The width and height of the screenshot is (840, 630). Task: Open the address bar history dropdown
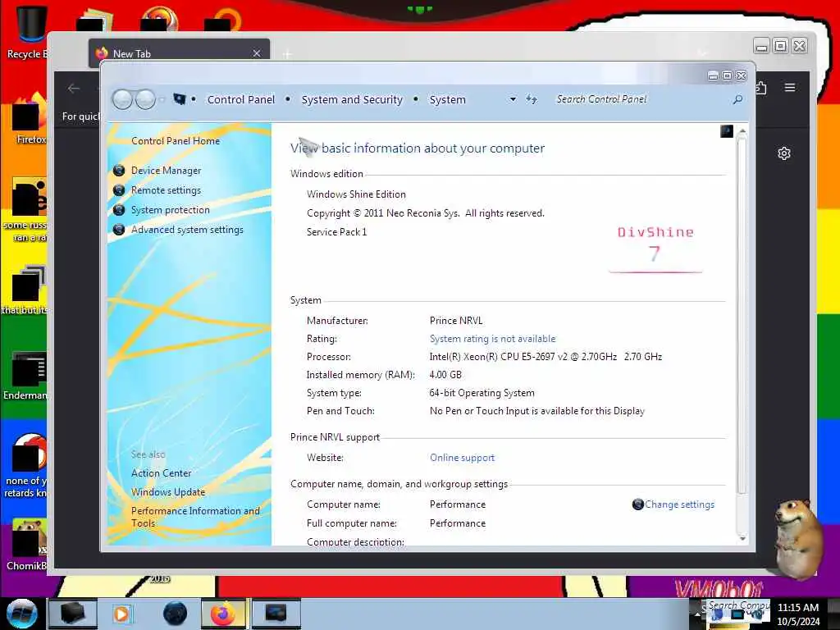click(513, 99)
